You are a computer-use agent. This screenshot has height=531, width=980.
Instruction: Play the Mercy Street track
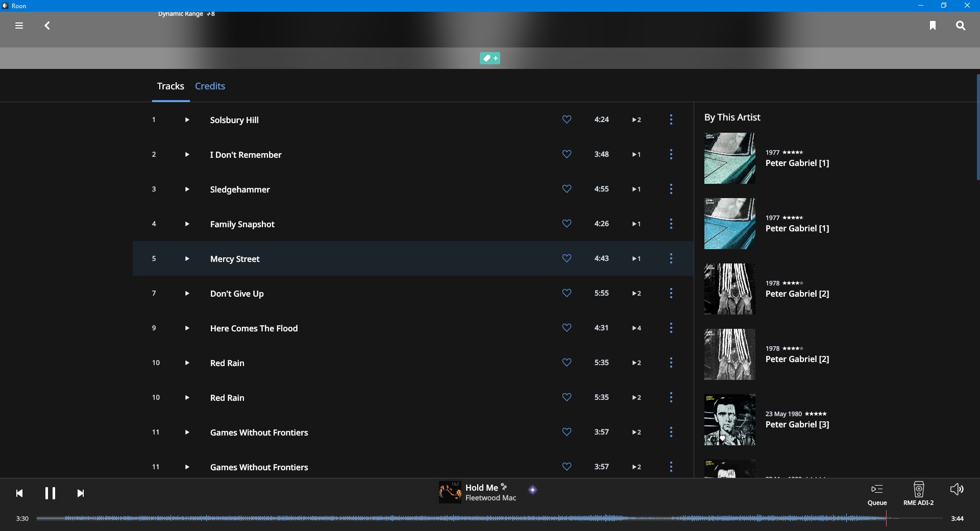[x=187, y=259]
